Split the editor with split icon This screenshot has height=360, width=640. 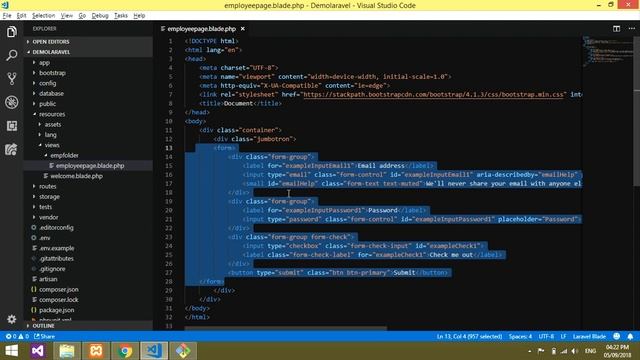(x=616, y=29)
